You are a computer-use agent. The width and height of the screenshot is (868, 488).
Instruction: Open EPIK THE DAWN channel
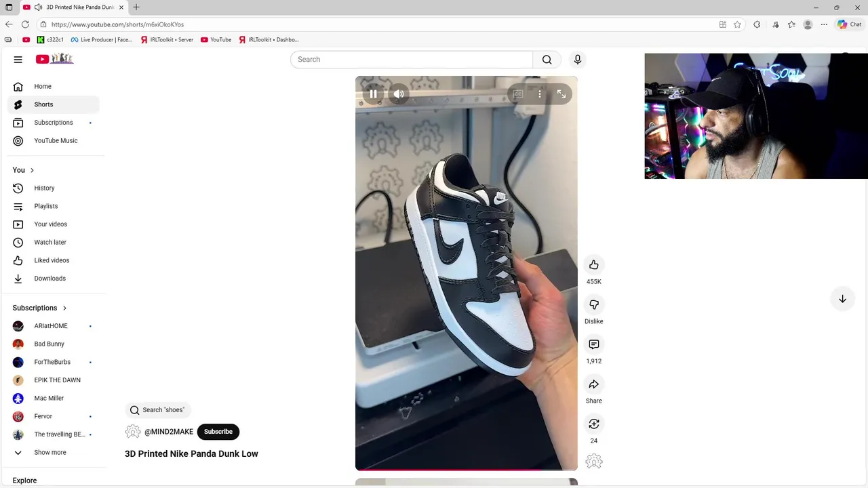pos(54,380)
